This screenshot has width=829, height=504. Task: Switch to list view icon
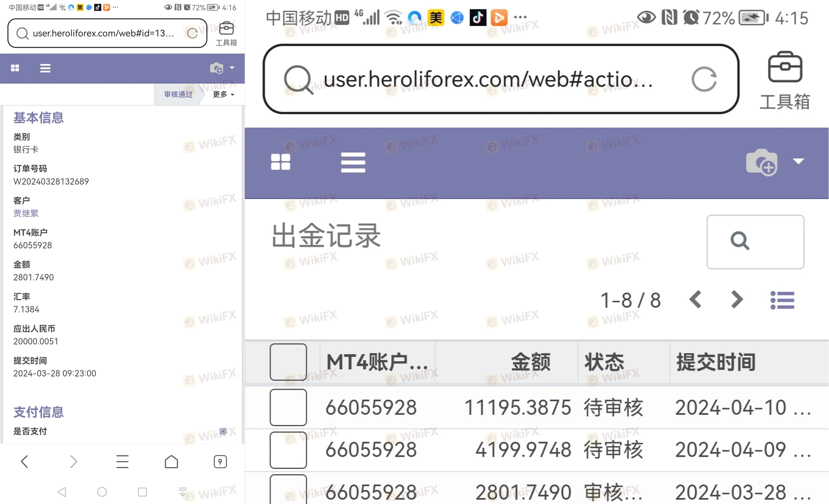(x=782, y=300)
